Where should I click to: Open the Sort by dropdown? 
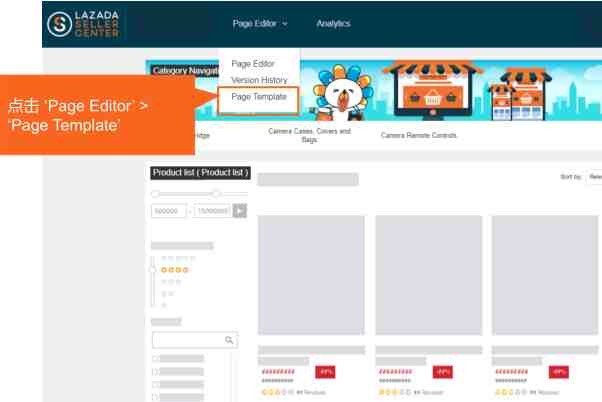594,177
